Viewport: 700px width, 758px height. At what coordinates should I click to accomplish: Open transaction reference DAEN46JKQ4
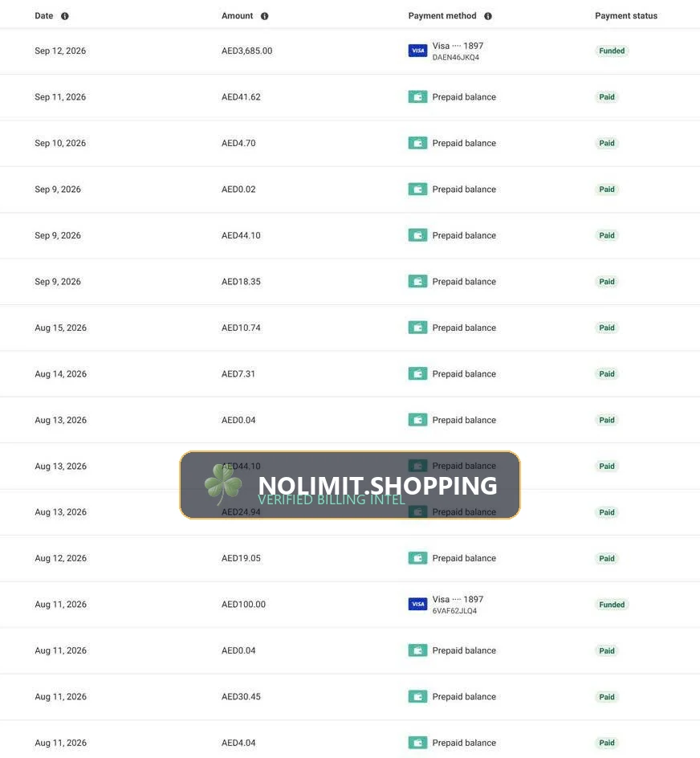point(455,57)
